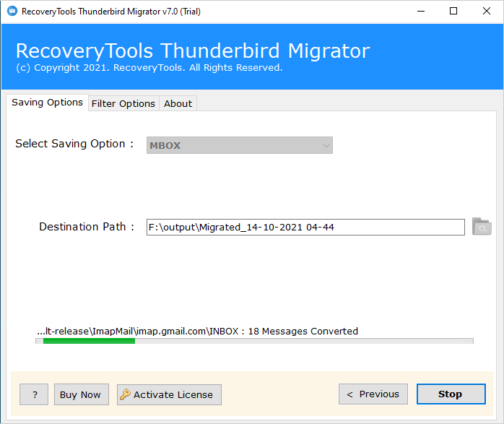Close the Thunderbird Migrator window
504x424 pixels.
[x=487, y=12]
